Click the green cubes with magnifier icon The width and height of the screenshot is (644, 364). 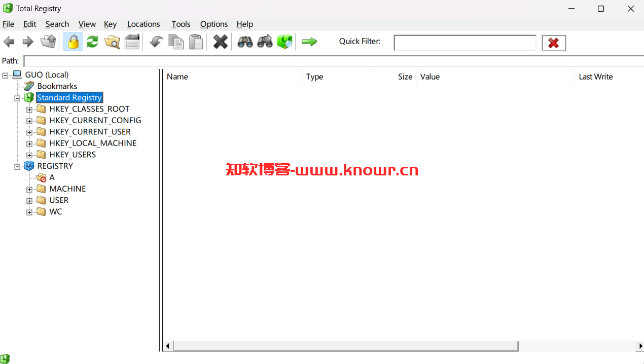coord(284,42)
